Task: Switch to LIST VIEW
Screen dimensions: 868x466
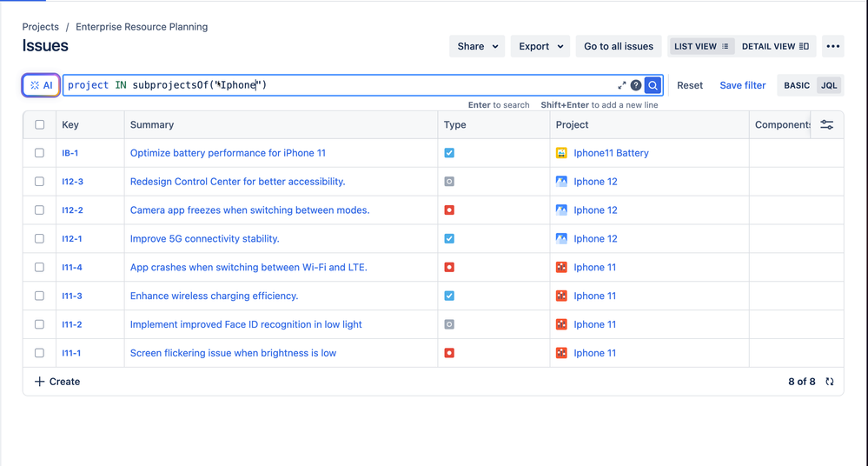Action: pyautogui.click(x=701, y=47)
